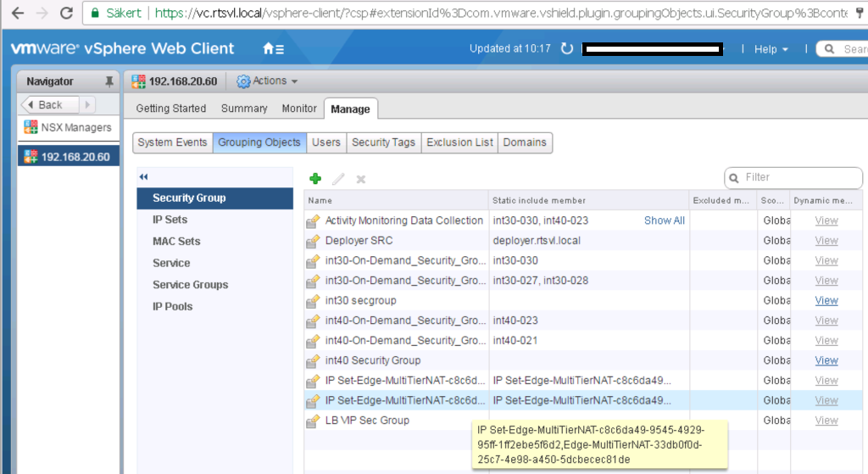Select the int30 secgroup row name
Screen dimensions: 868x474
coord(360,301)
